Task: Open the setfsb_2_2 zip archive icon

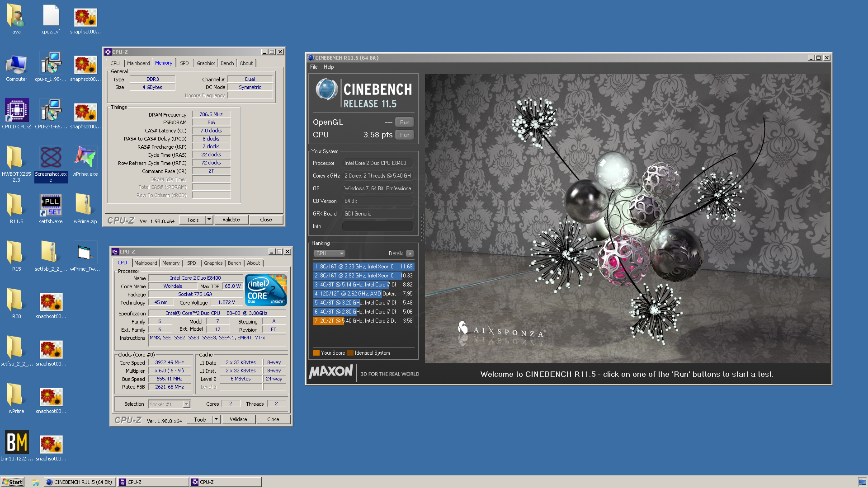Action: [51, 256]
